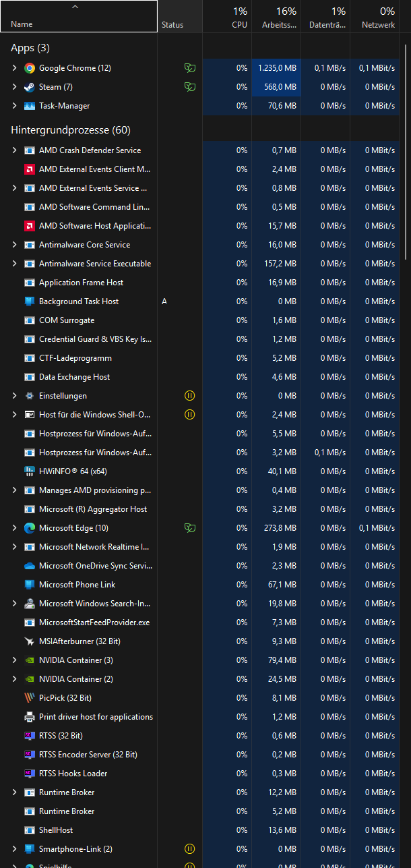Click the suspended icon for Smartphone-Link
Image resolution: width=411 pixels, height=868 pixels.
(x=190, y=849)
